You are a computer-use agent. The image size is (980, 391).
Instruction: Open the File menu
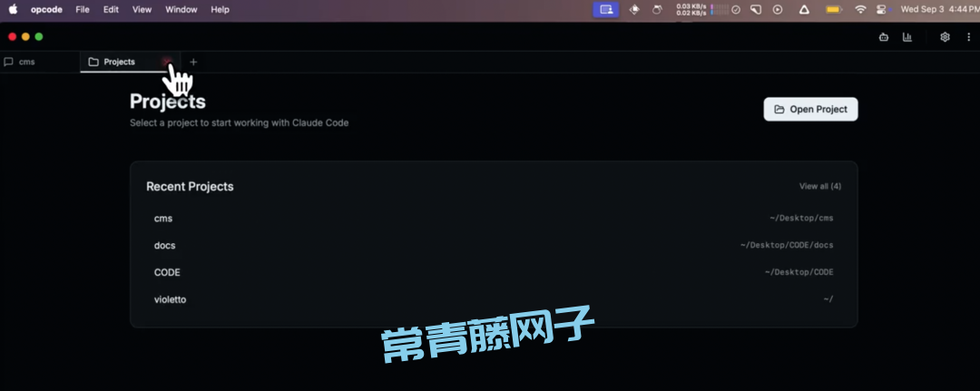(83, 9)
